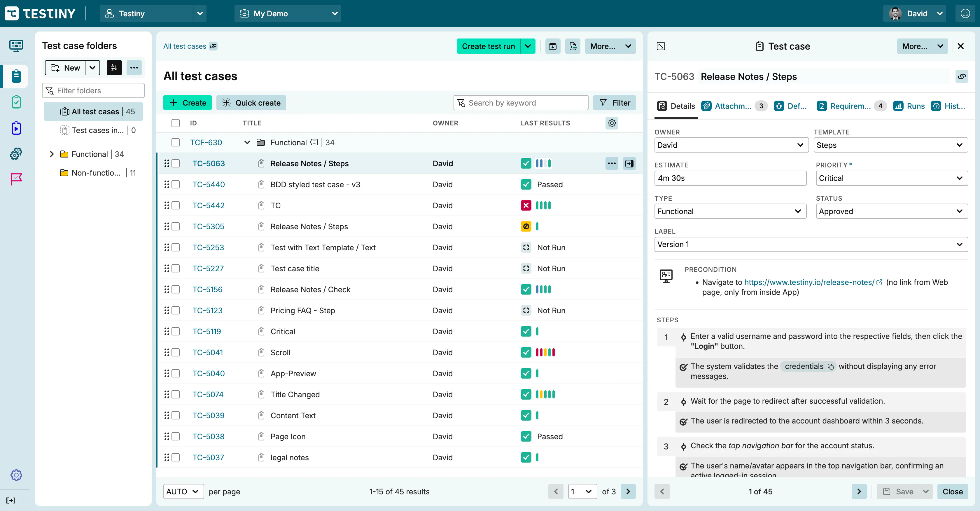980x511 pixels.
Task: Switch to the Runs tab
Action: [x=909, y=106]
